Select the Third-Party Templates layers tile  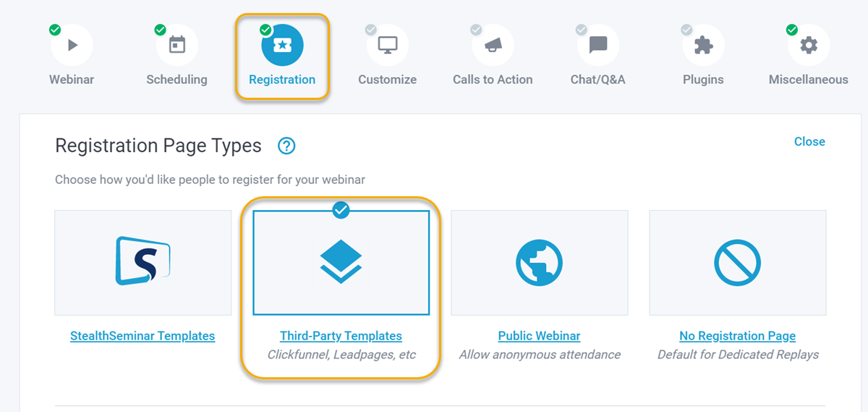[341, 262]
